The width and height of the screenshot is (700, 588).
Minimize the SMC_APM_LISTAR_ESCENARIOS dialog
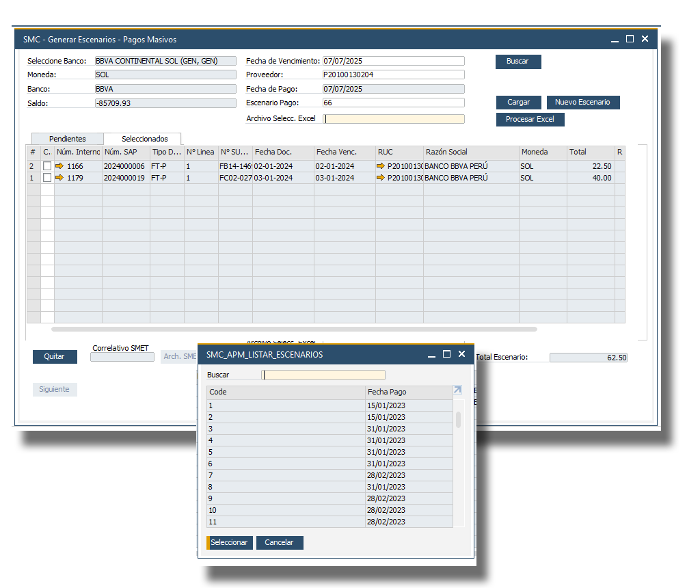click(x=432, y=354)
